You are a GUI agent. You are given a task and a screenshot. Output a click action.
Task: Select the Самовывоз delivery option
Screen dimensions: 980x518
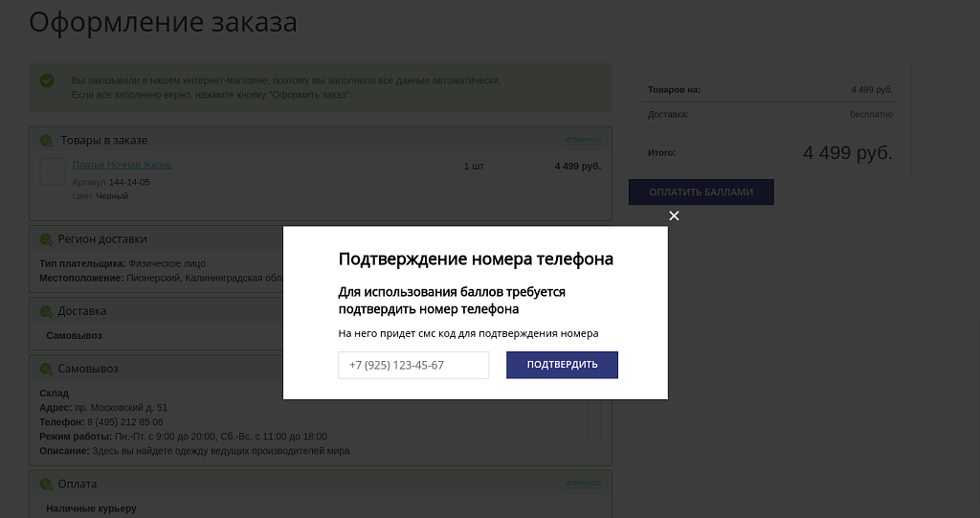point(74,336)
